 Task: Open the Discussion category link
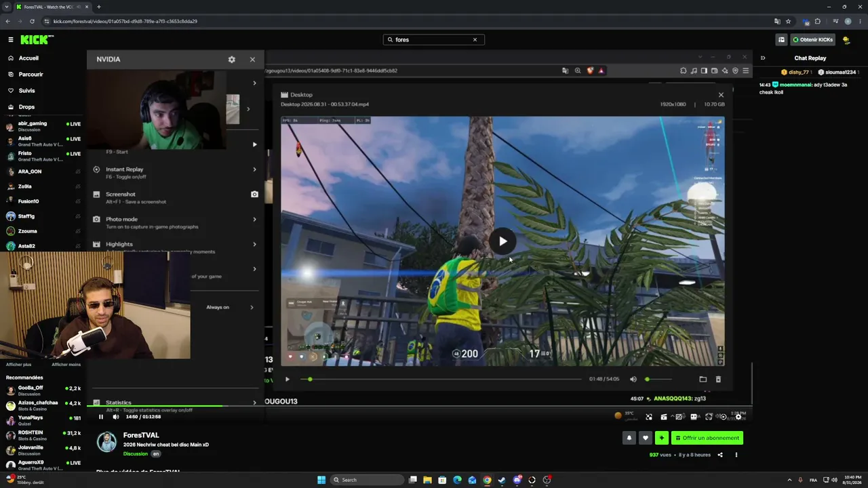coord(136,454)
